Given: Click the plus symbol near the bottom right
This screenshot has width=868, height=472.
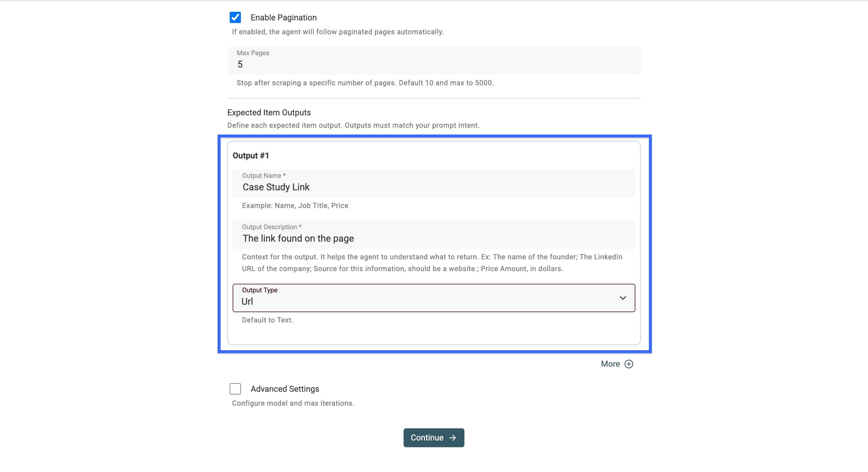Looking at the screenshot, I should point(629,364).
